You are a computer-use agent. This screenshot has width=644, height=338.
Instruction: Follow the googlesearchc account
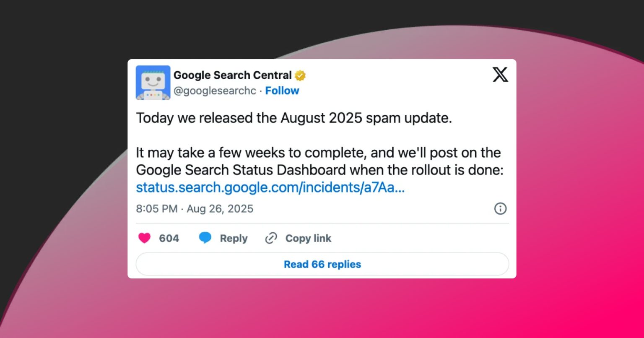point(282,91)
